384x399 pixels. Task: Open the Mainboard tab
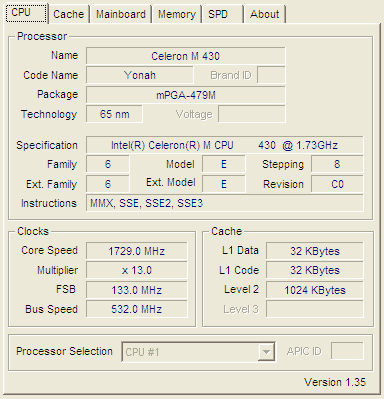[121, 14]
